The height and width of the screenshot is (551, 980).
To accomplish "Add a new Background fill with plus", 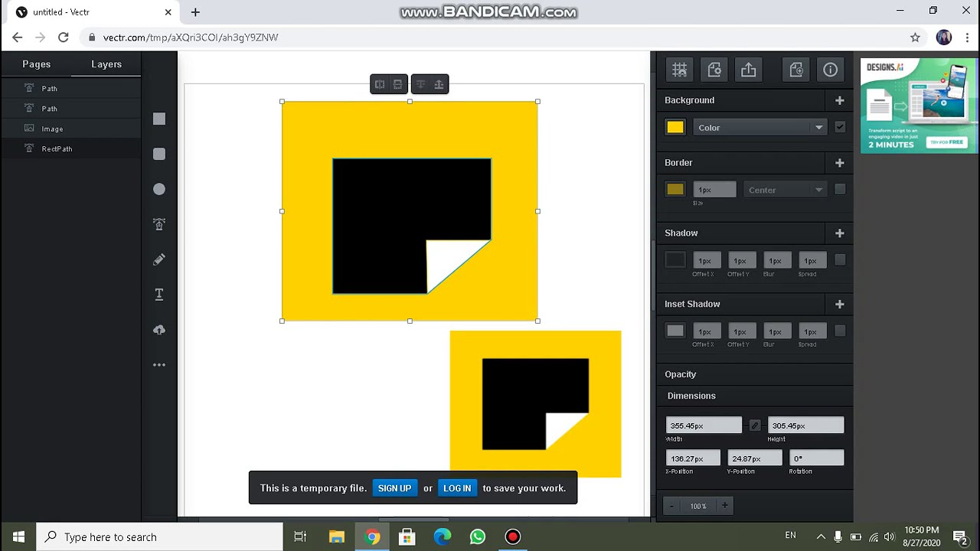I will [x=840, y=100].
